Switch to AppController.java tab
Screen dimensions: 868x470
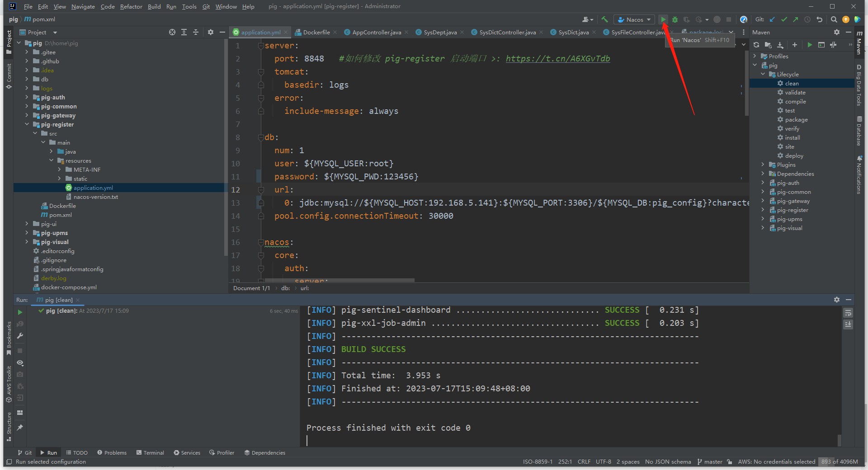coord(377,32)
